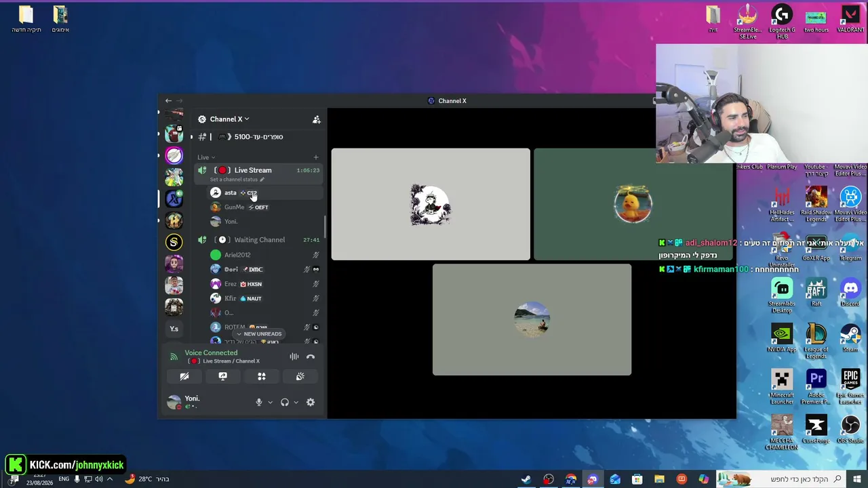Open the soundboard button
This screenshot has height=488, width=868.
click(x=300, y=377)
